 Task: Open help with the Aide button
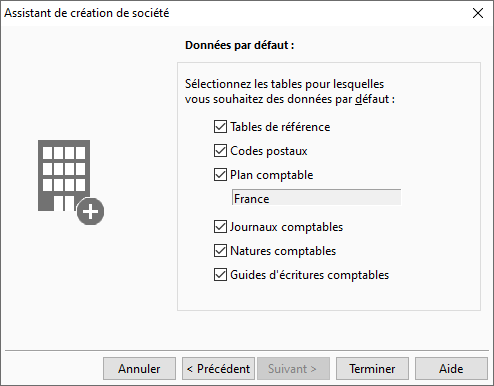(x=451, y=369)
